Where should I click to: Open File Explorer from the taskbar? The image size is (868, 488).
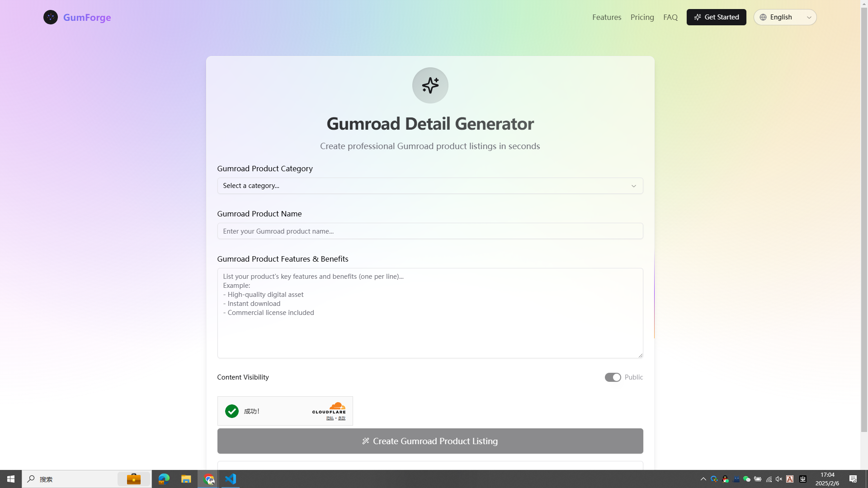[x=186, y=479]
